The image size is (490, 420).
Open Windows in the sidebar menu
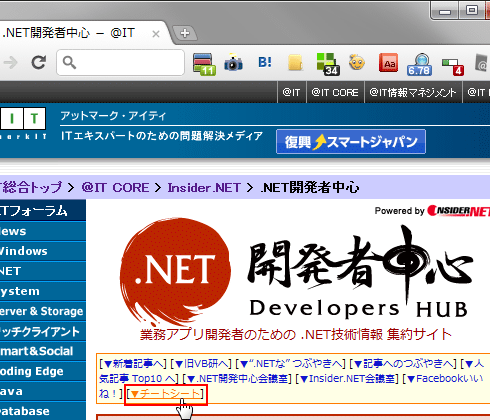[43, 251]
